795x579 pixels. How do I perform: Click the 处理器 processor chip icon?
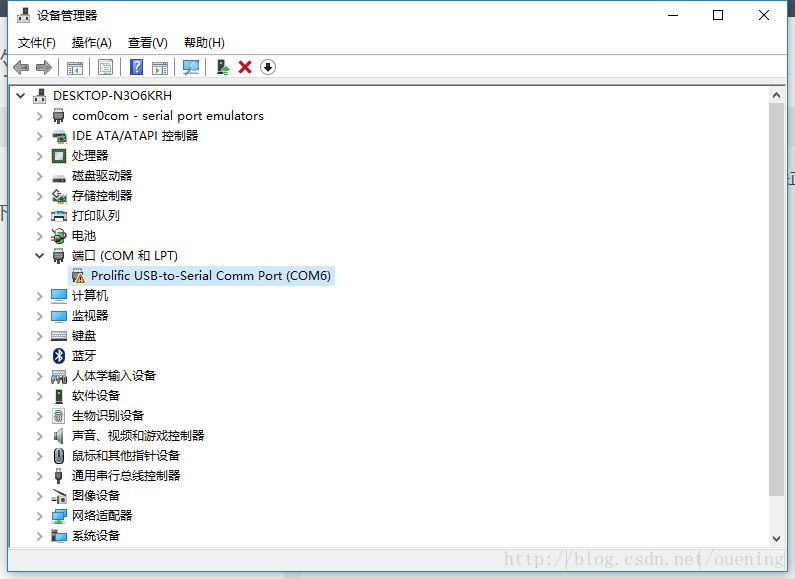(x=59, y=156)
